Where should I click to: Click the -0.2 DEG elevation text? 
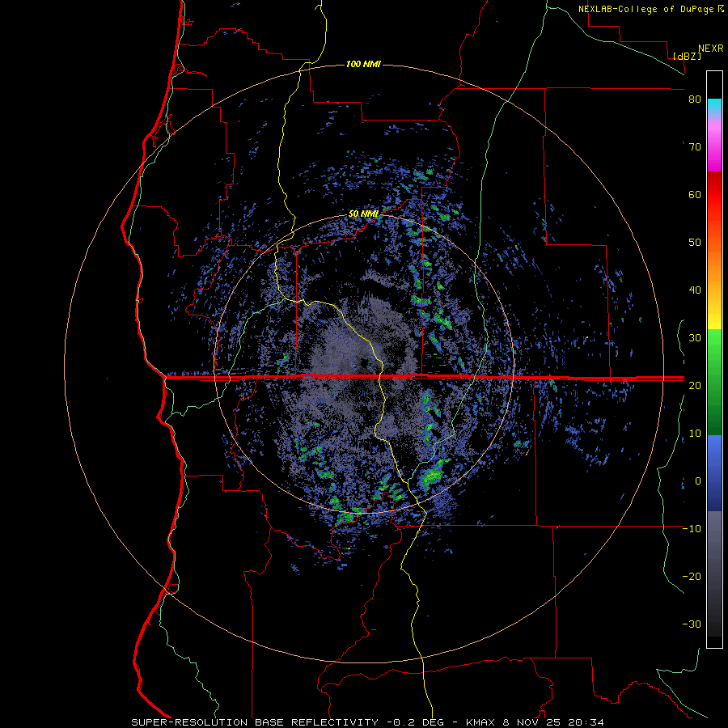pos(415,722)
